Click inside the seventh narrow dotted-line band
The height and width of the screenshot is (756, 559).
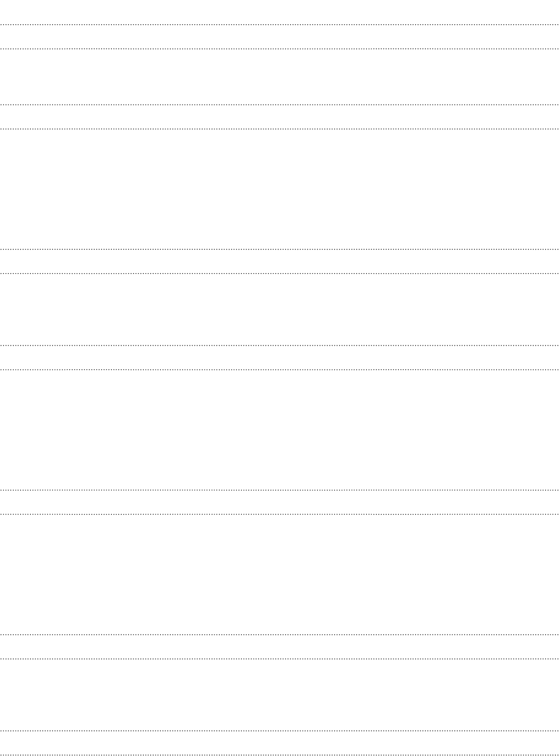coord(279,742)
